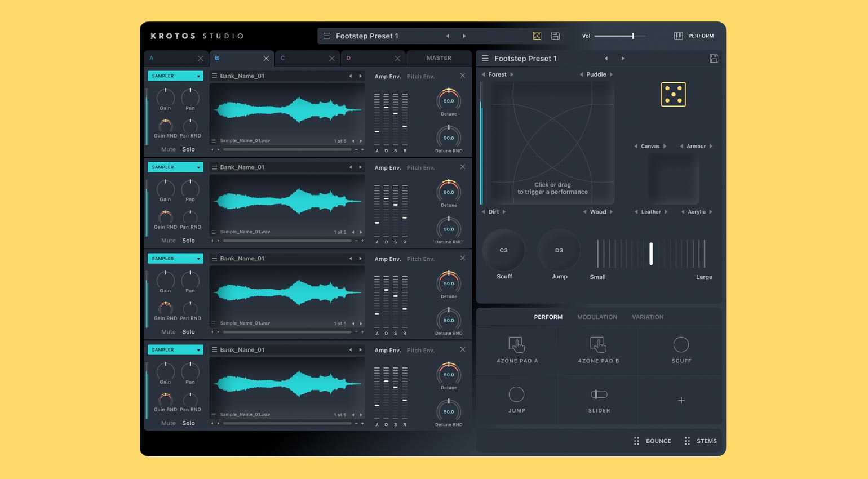Close tab D with its X
The height and width of the screenshot is (479, 868).
pos(397,59)
